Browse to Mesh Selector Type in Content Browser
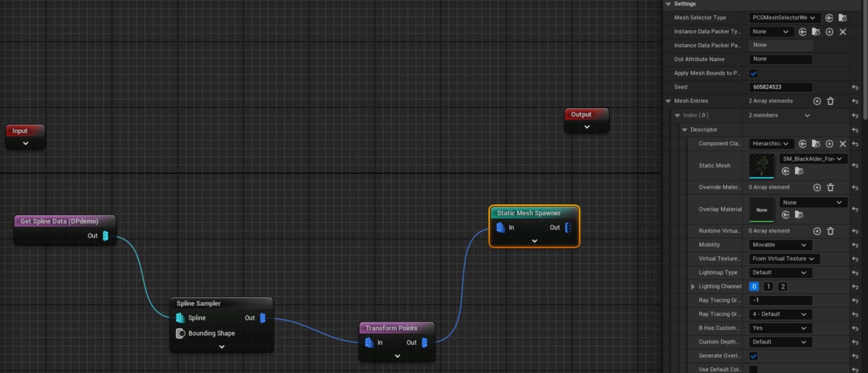Image resolution: width=868 pixels, height=373 pixels. click(x=843, y=18)
